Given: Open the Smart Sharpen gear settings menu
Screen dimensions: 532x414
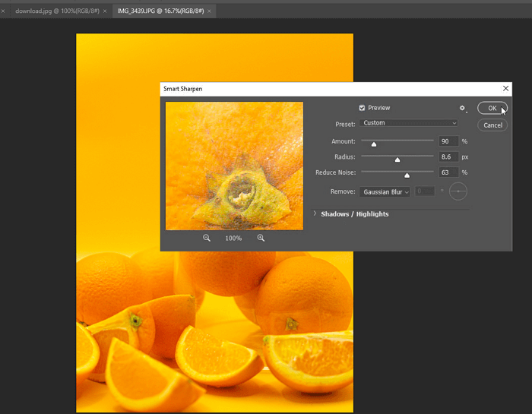Looking at the screenshot, I should click(462, 109).
